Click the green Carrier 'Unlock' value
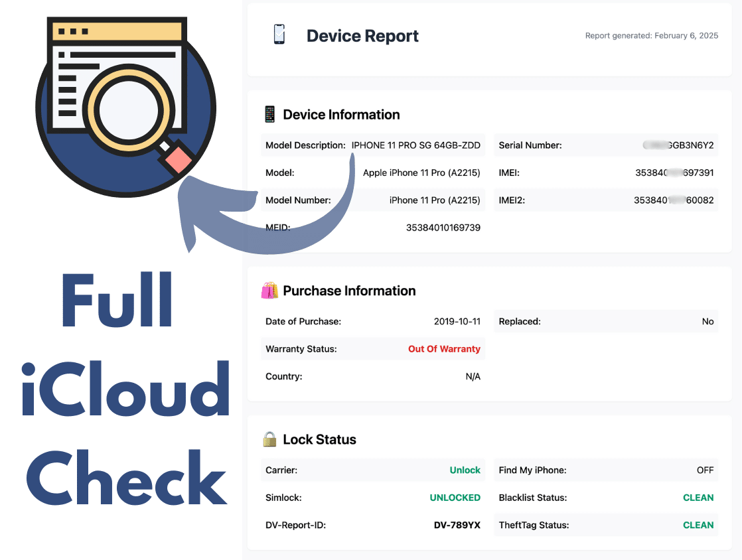 (465, 470)
